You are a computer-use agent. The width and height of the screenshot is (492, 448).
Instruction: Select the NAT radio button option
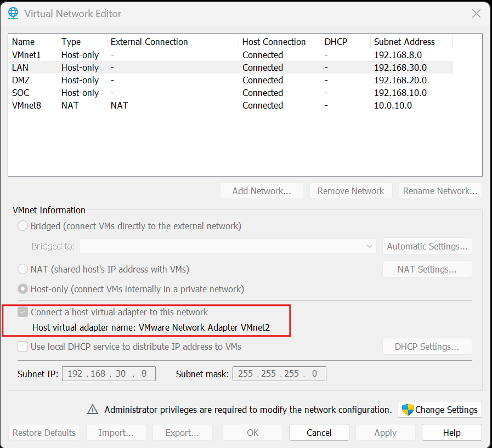tap(23, 269)
